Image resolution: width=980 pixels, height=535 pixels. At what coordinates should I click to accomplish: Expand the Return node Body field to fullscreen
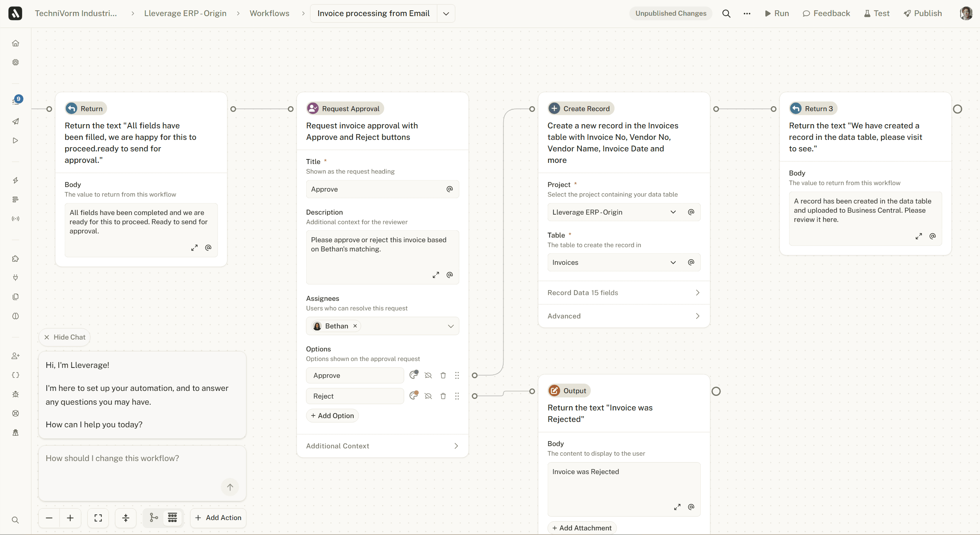point(195,248)
